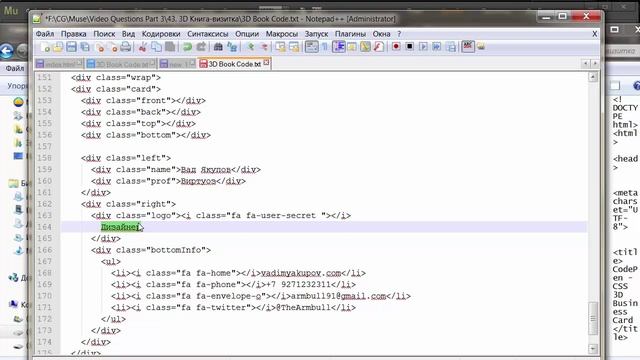Play back the recorded macro
640x360 pixels.
[423, 47]
